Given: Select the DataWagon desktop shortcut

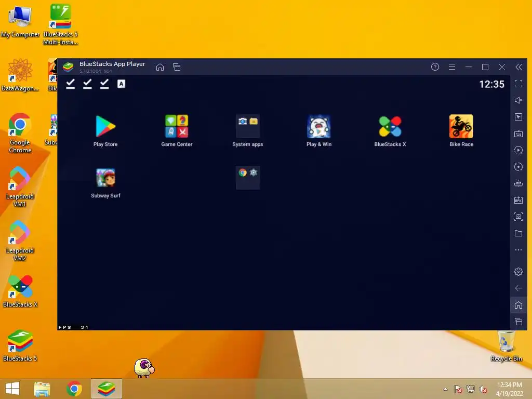Looking at the screenshot, I should pos(20,75).
